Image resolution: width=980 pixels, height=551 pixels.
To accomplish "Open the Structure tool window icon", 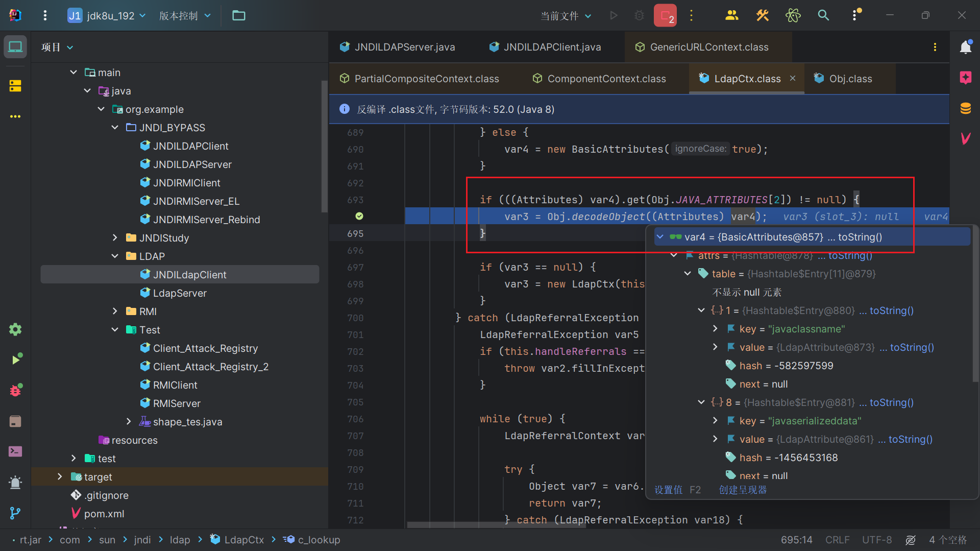I will click(15, 86).
